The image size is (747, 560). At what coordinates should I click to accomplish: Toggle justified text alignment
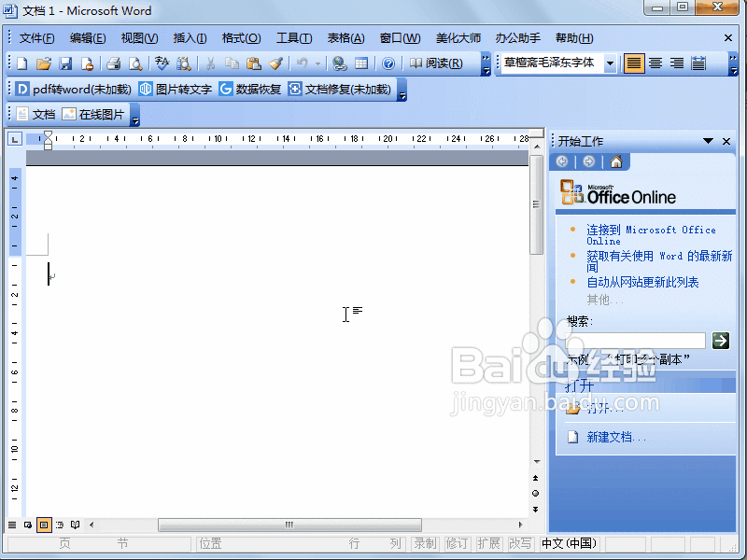(634, 63)
